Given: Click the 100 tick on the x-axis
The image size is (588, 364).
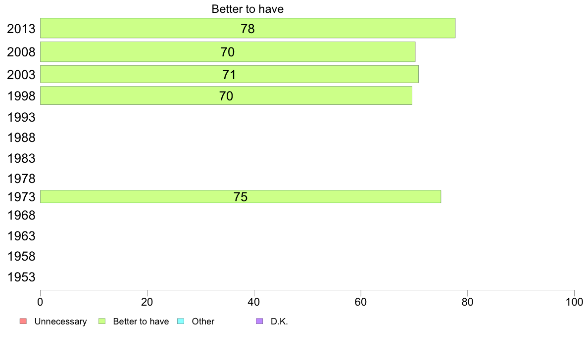Looking at the screenshot, I should coord(574,302).
